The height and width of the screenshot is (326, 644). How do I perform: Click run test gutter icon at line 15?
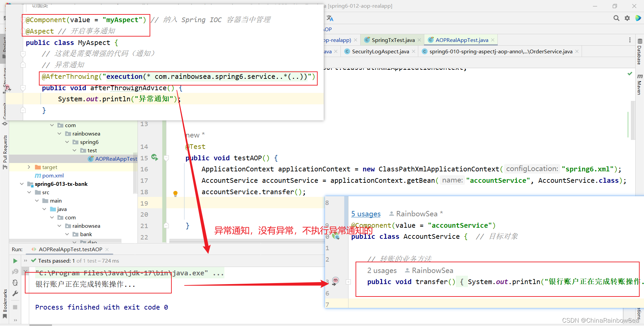pos(155,157)
